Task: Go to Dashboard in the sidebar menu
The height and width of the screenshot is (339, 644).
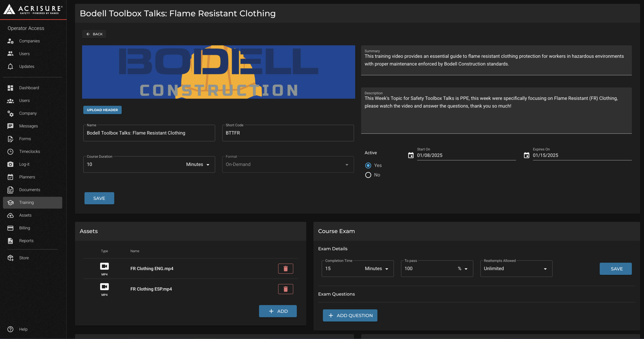Action: tap(32, 88)
